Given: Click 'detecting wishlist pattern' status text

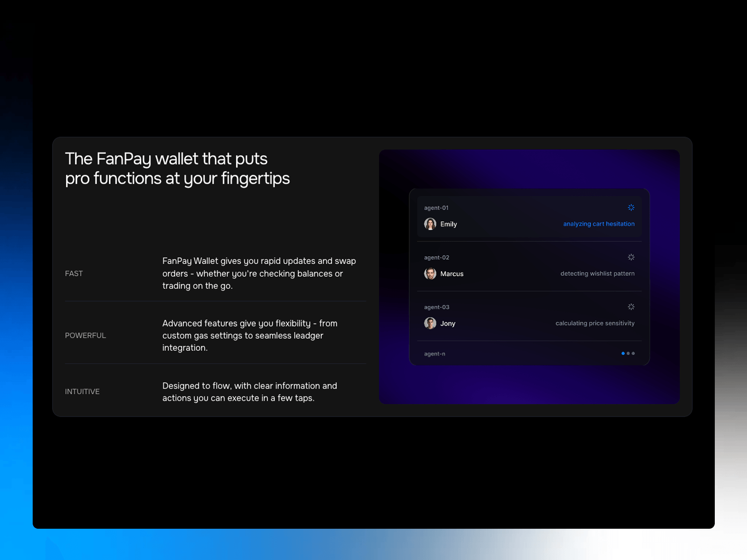Looking at the screenshot, I should [597, 273].
